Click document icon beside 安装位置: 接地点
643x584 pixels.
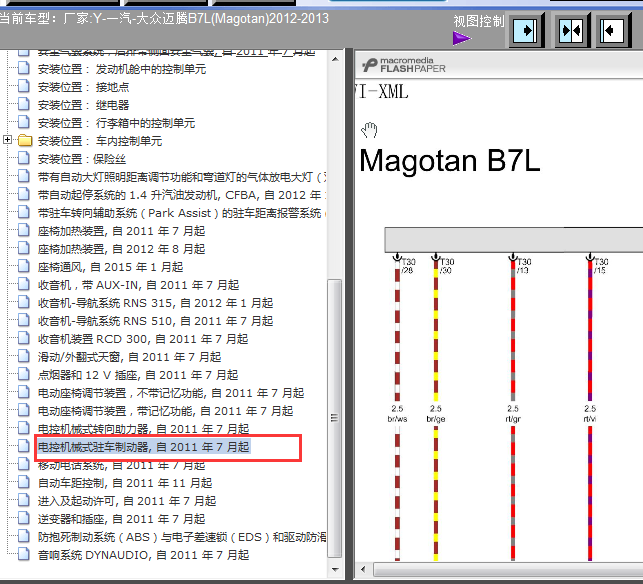pos(24,86)
